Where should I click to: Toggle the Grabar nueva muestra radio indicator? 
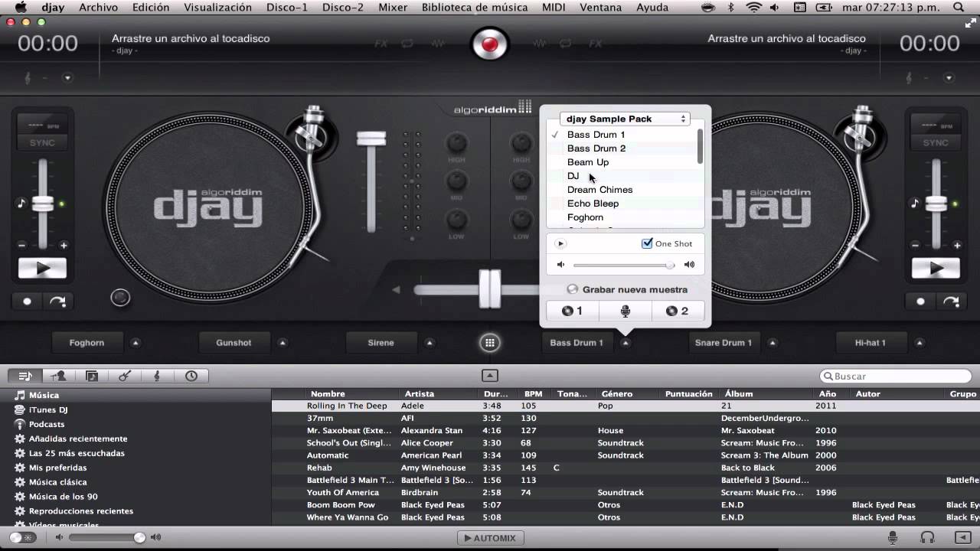[x=572, y=289]
